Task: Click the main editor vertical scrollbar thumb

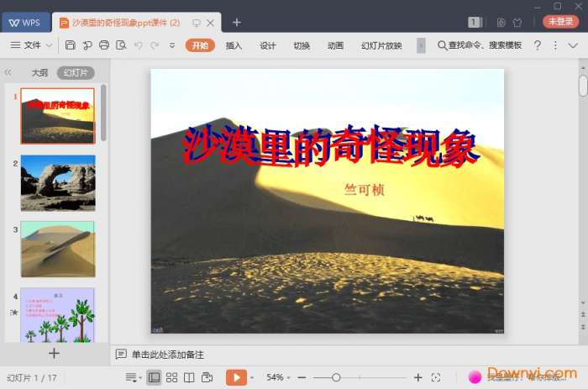Action: tap(583, 86)
